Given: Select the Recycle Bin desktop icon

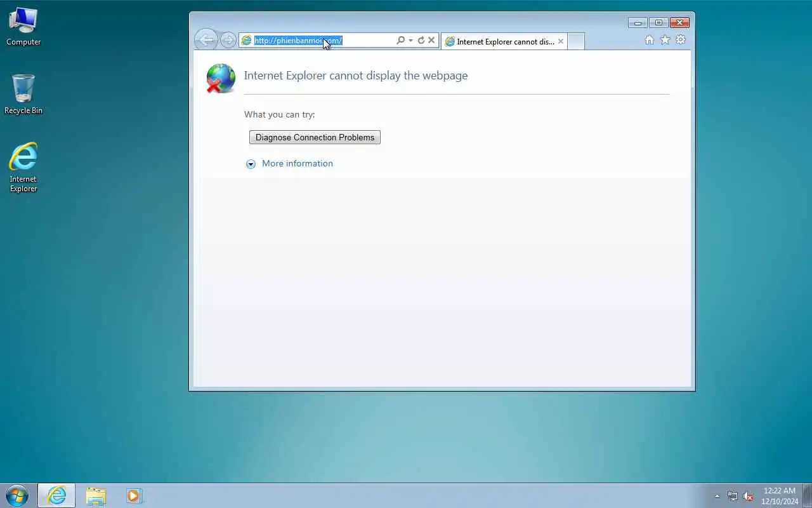Looking at the screenshot, I should (23, 95).
